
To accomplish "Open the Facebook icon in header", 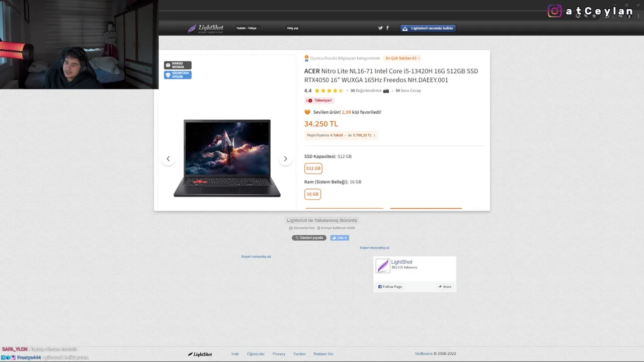I will point(387,28).
